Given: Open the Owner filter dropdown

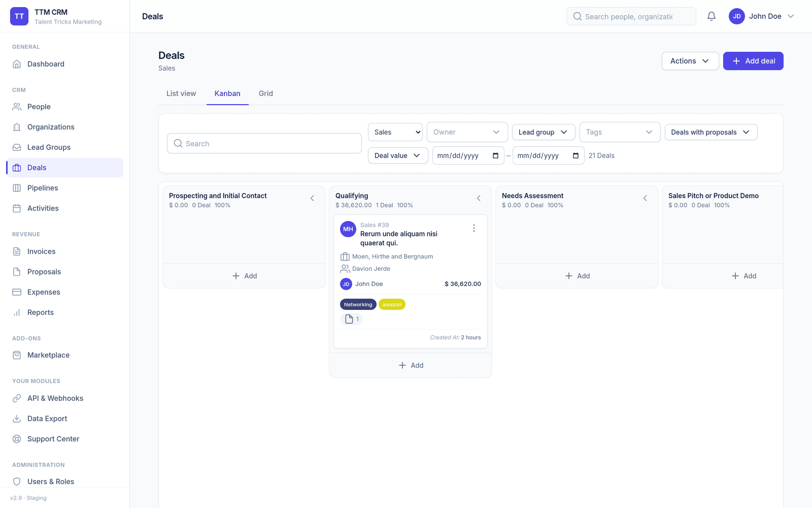Looking at the screenshot, I should coord(467,132).
